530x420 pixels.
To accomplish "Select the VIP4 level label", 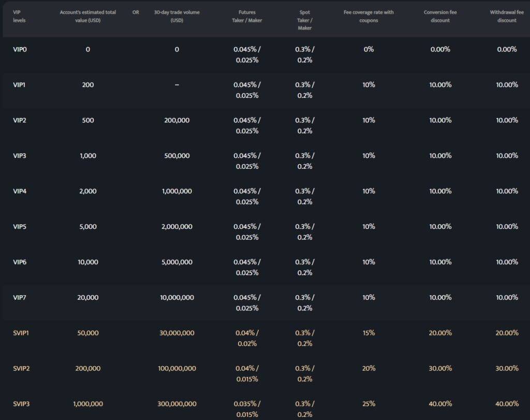I will (x=20, y=192).
